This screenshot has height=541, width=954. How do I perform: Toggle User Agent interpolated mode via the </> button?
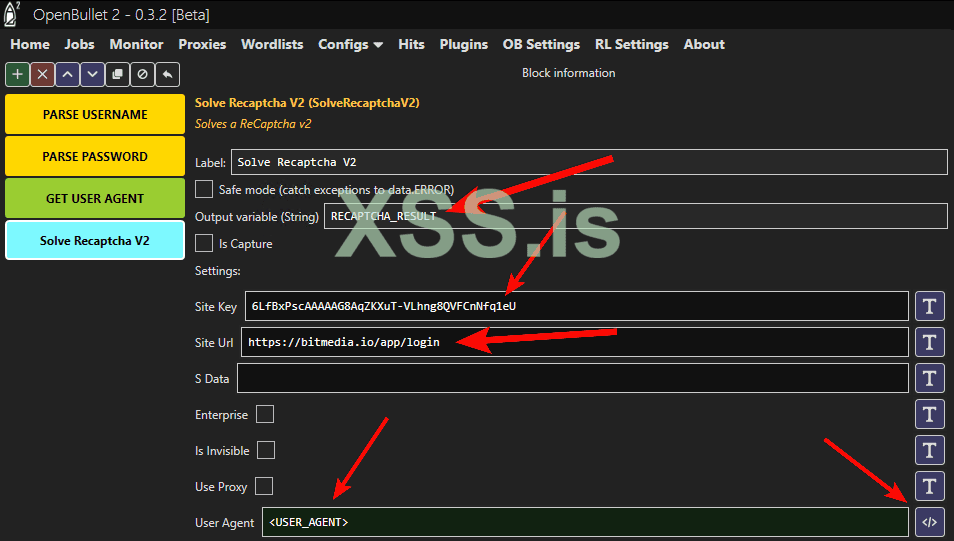pos(930,522)
